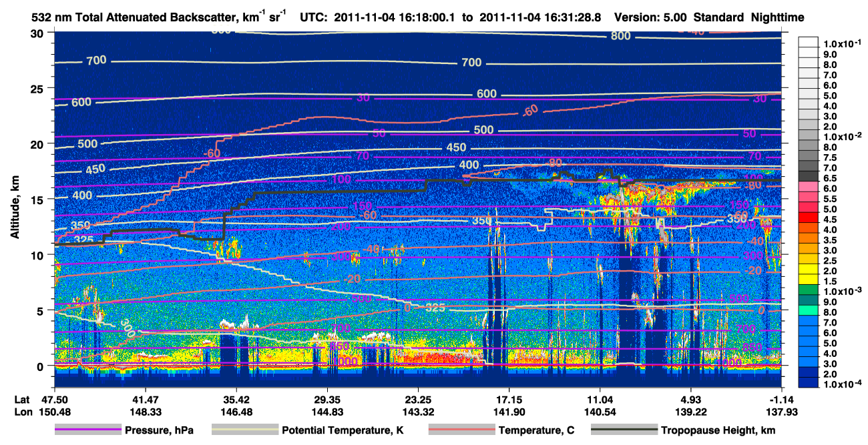
Task: Click the 'Pressure, hPa' legend label
Action: (x=159, y=430)
